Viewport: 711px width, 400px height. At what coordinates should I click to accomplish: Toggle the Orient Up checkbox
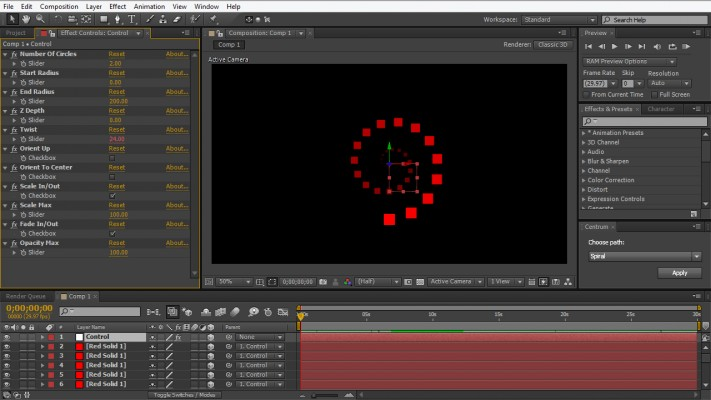(112, 158)
